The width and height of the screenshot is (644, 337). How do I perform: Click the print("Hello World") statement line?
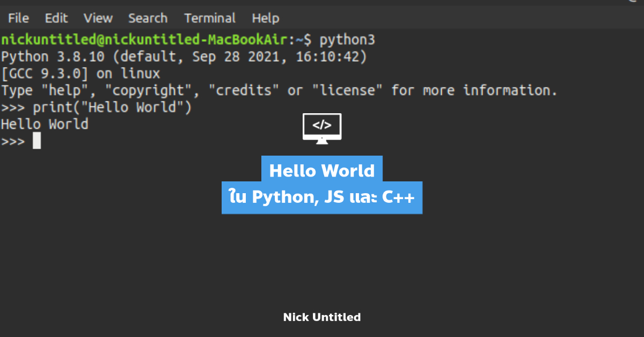tap(112, 107)
